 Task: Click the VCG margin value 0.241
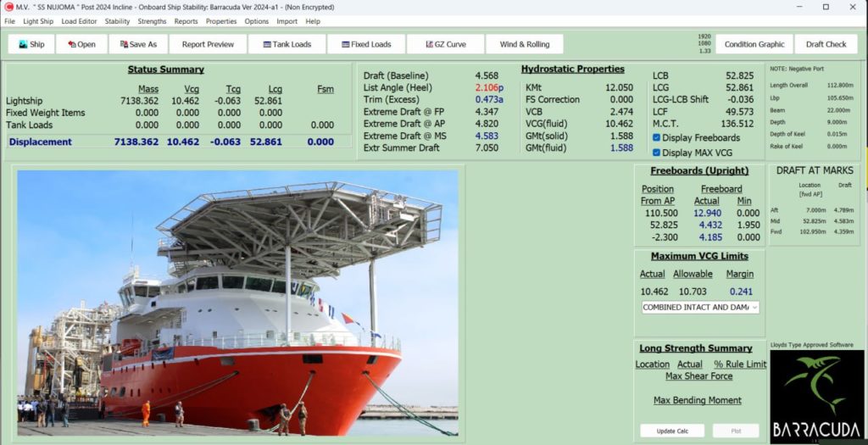(x=741, y=292)
